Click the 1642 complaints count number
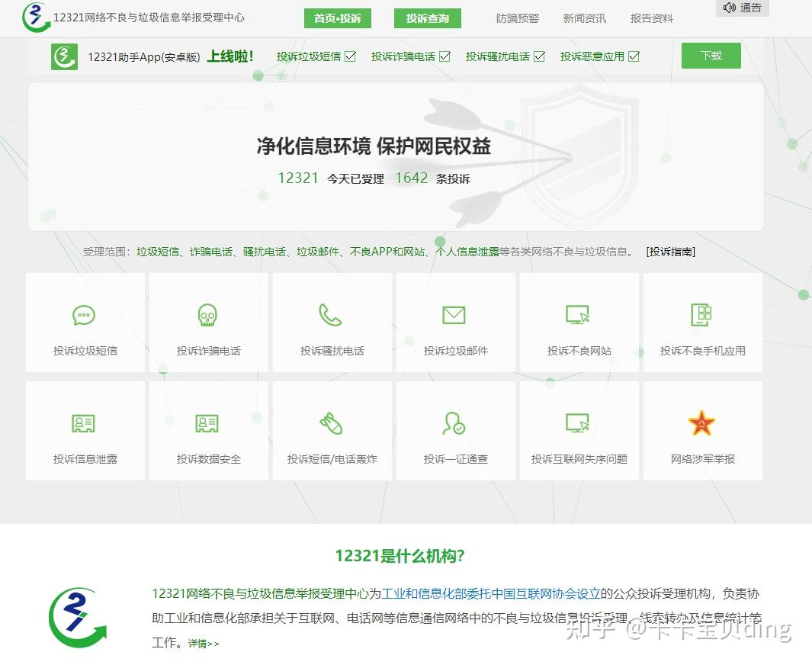 click(412, 178)
